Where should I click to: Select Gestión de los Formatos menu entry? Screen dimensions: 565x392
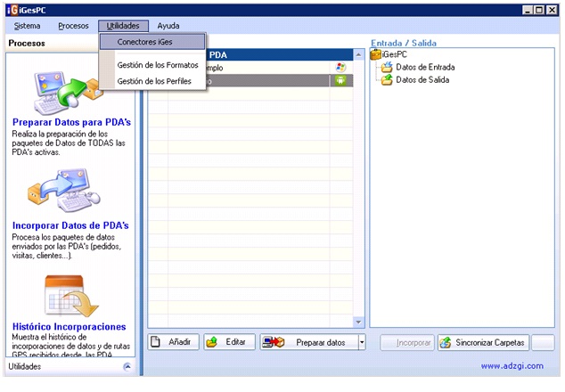158,65
